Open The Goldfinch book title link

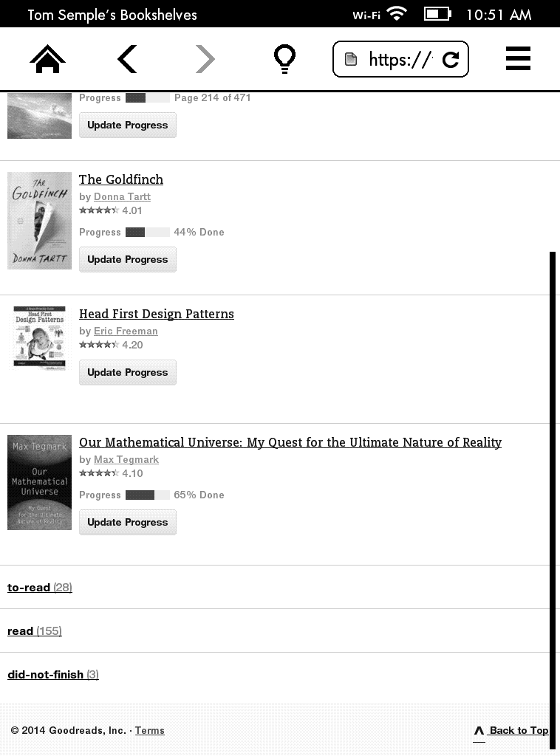(121, 179)
